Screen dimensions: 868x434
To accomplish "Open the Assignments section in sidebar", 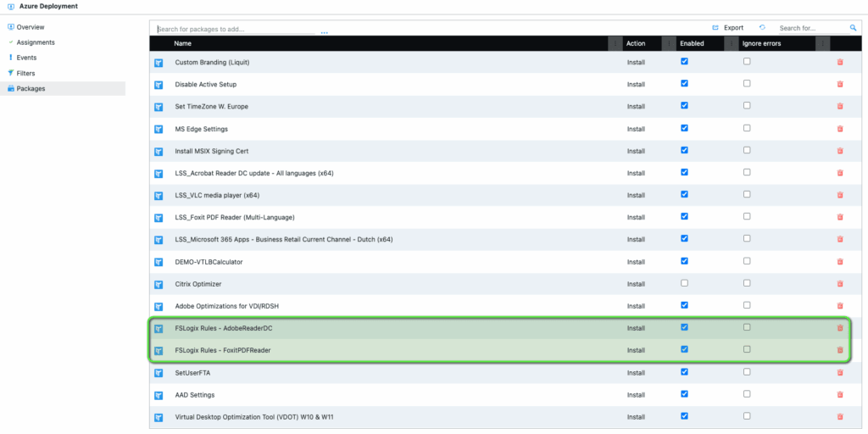I will (36, 42).
